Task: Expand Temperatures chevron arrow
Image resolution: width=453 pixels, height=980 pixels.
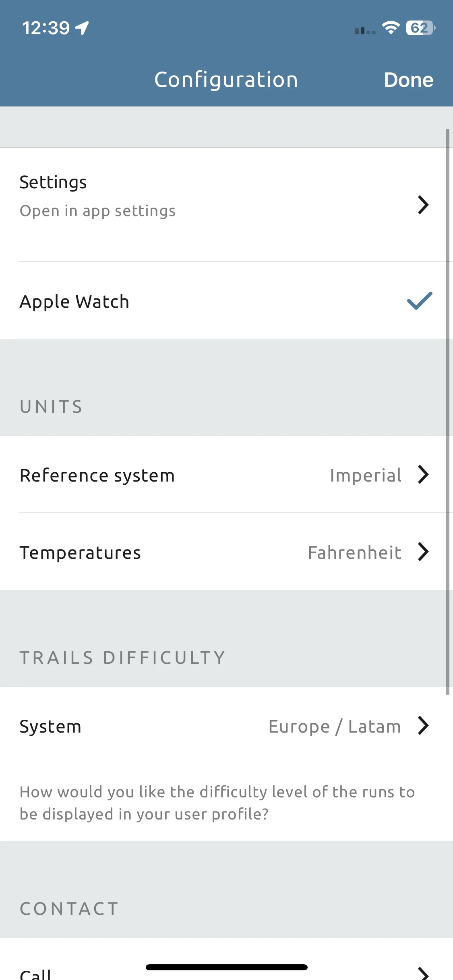Action: coord(423,552)
